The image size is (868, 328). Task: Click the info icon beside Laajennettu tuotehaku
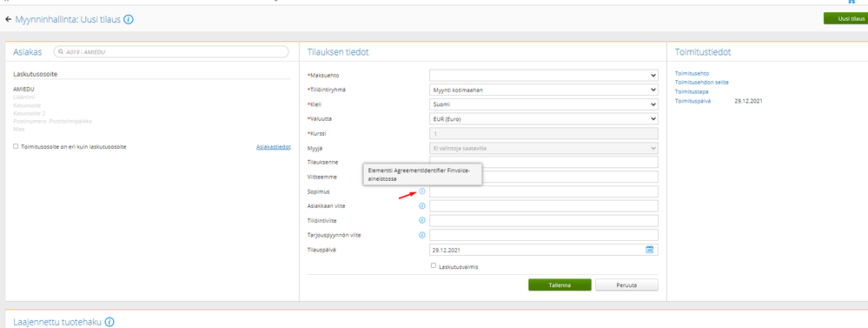click(109, 322)
